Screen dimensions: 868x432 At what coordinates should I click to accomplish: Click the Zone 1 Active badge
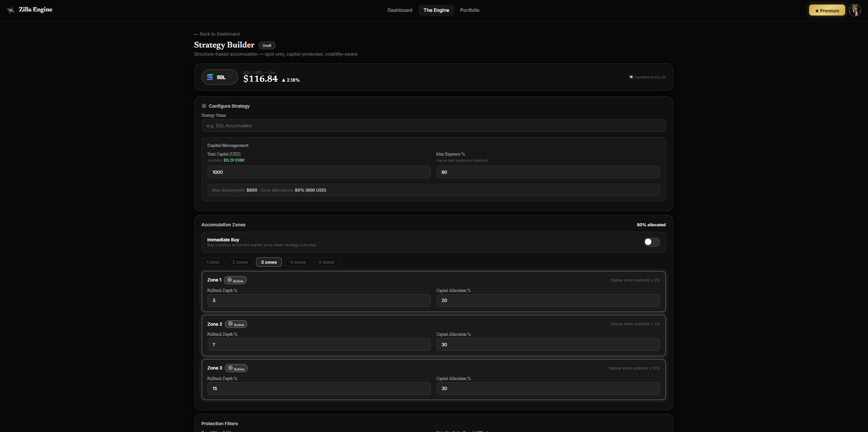(235, 280)
